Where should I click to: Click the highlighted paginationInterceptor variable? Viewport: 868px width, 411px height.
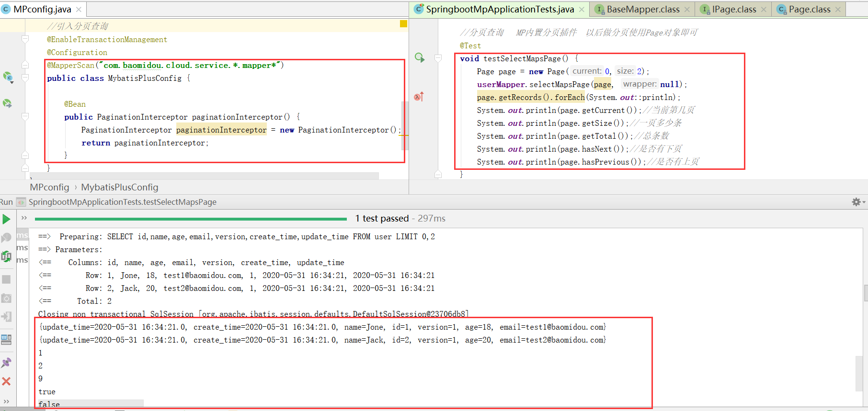[x=221, y=130]
